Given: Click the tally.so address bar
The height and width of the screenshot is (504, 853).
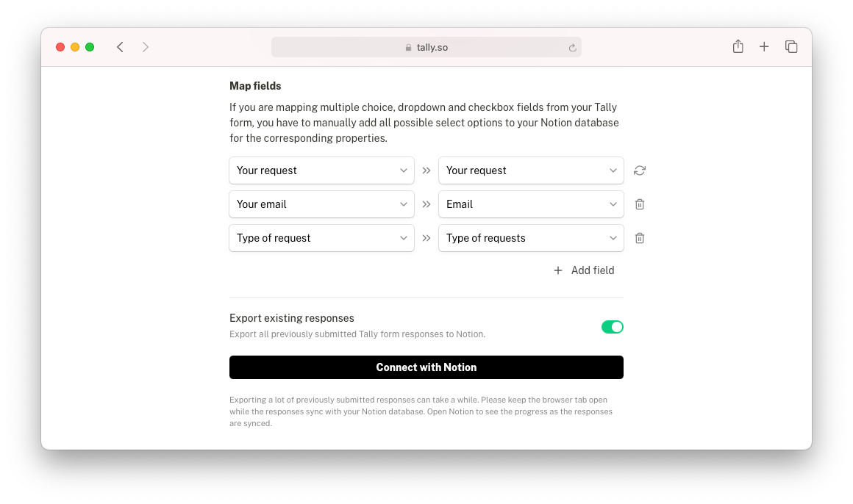Looking at the screenshot, I should [x=426, y=47].
